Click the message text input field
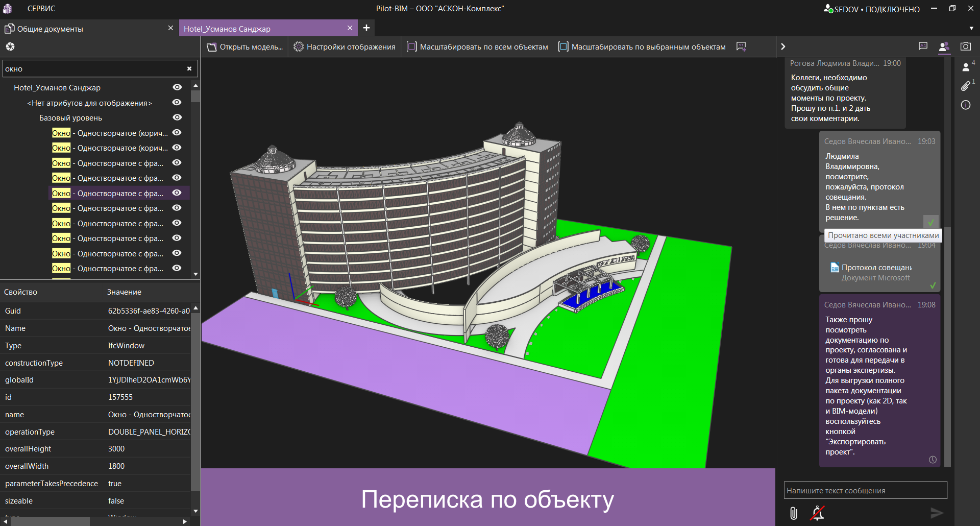The width and height of the screenshot is (980, 526). pyautogui.click(x=865, y=490)
